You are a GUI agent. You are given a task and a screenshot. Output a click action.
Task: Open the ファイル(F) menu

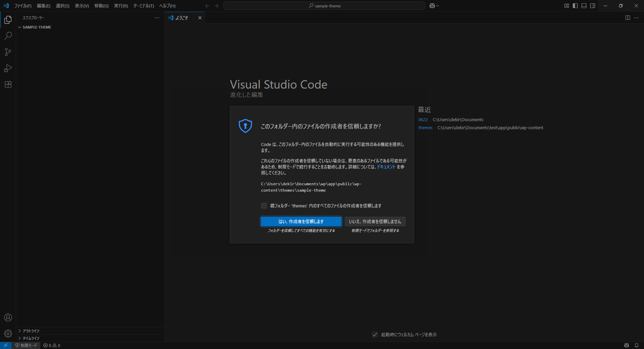point(23,6)
